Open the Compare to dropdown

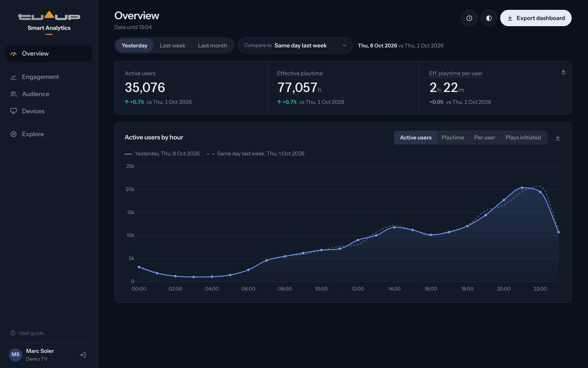coord(295,46)
